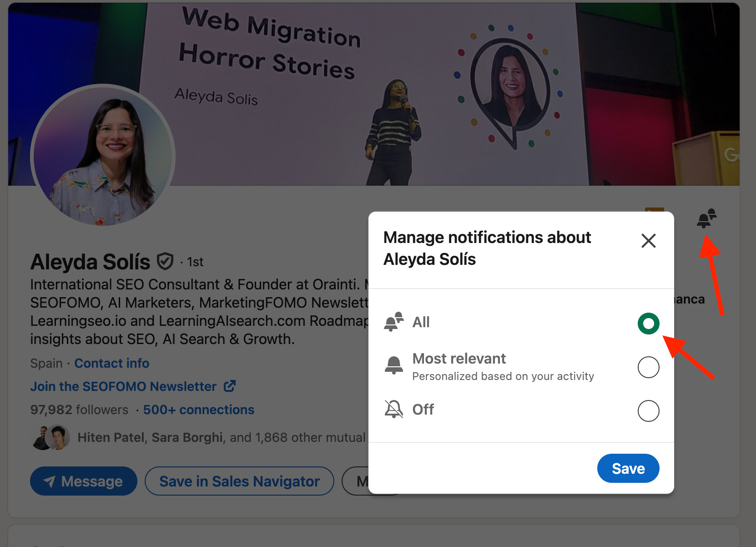Viewport: 756px width, 547px height.
Task: Click Save in Sales Navigator button
Action: click(x=239, y=481)
